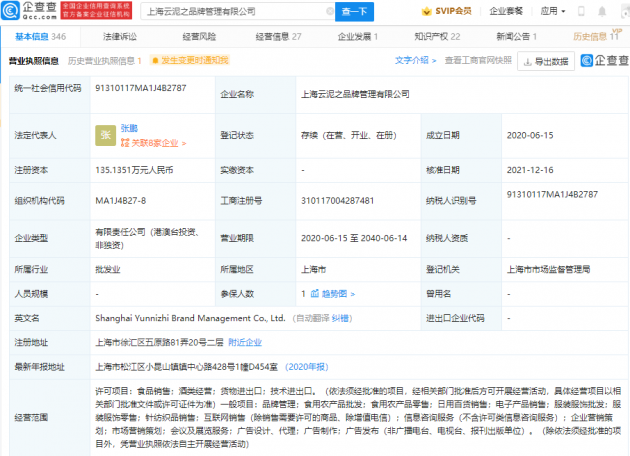The image size is (630, 456).
Task: Click legal representative 张鹏 name link
Action: (x=129, y=128)
